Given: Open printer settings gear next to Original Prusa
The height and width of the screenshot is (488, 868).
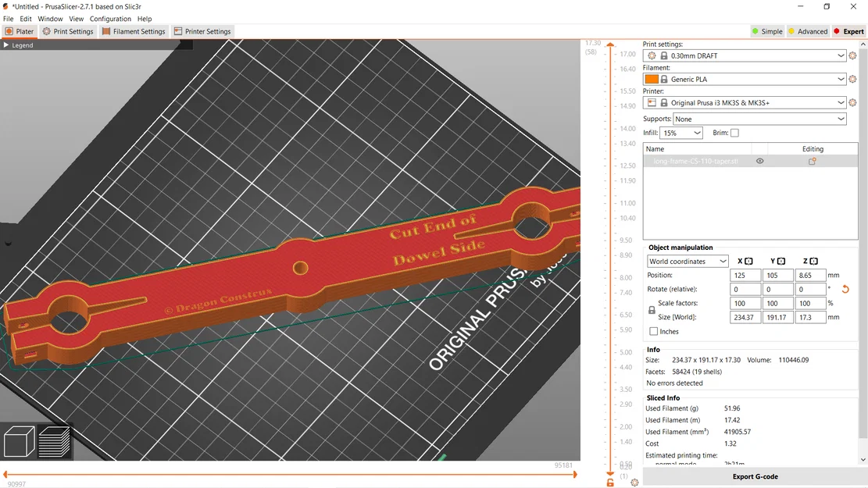Looking at the screenshot, I should tap(852, 102).
